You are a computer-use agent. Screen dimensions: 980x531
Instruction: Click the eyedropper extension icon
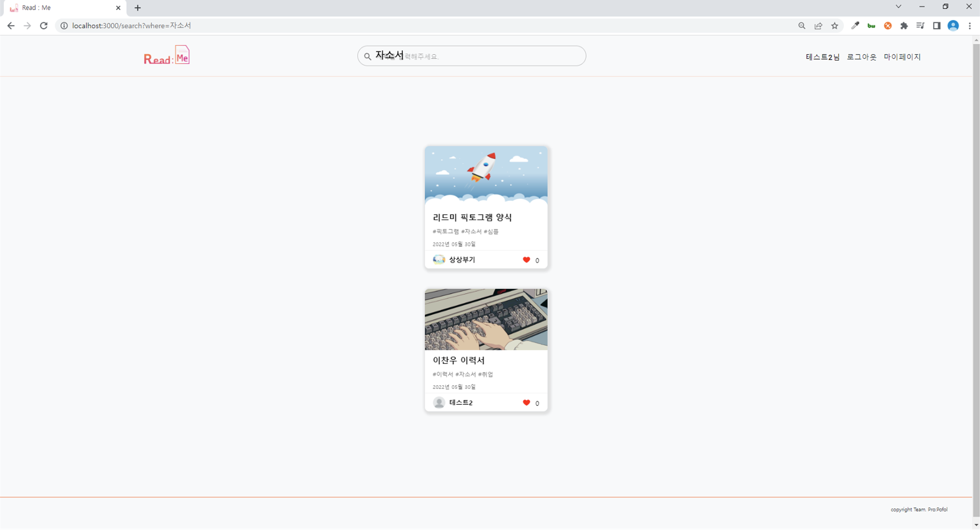click(855, 26)
